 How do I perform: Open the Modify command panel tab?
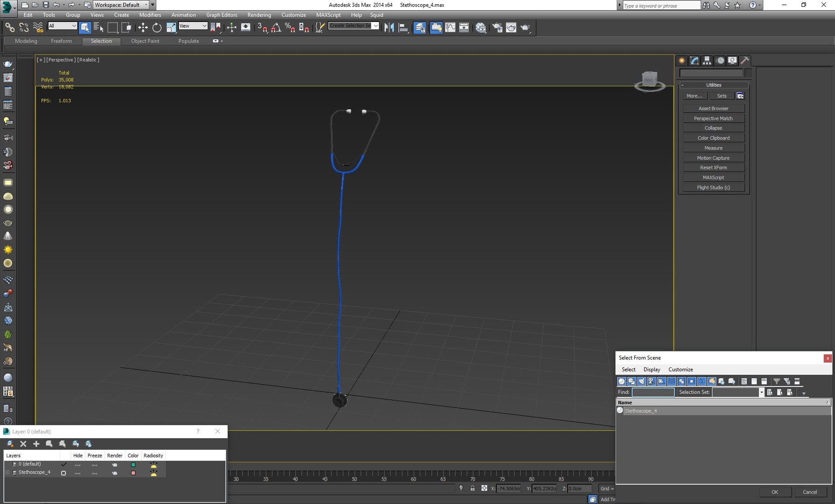[694, 61]
